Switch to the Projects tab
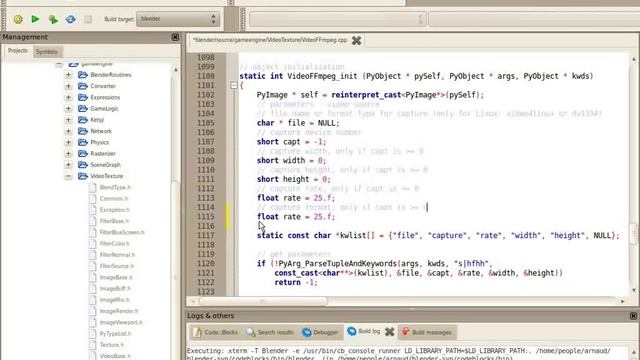This screenshot has width=640, height=360. (x=18, y=51)
